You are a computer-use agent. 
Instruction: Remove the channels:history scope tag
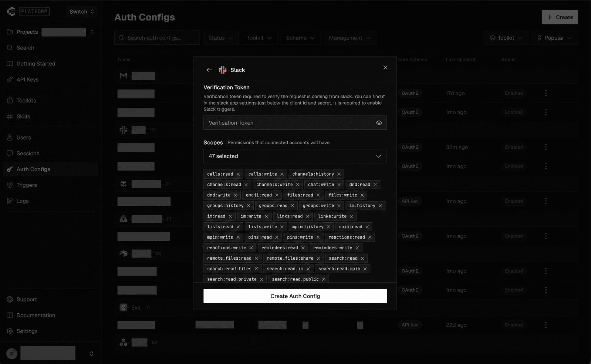[339, 174]
